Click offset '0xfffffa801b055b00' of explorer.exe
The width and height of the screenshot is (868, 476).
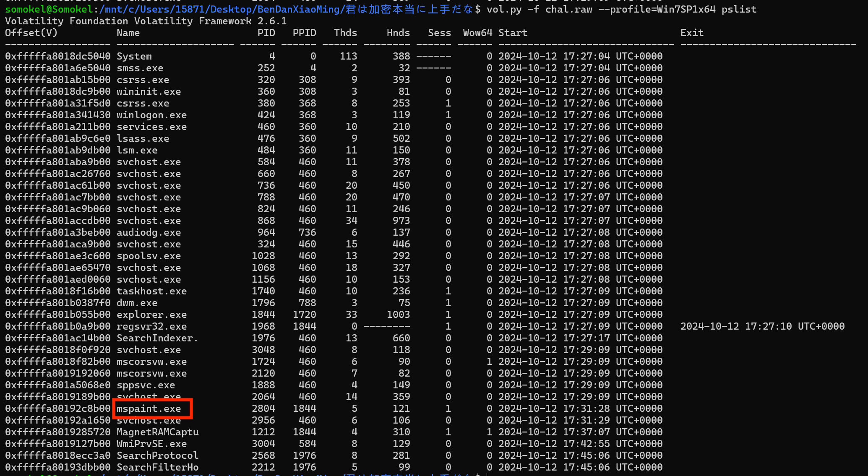coord(58,315)
